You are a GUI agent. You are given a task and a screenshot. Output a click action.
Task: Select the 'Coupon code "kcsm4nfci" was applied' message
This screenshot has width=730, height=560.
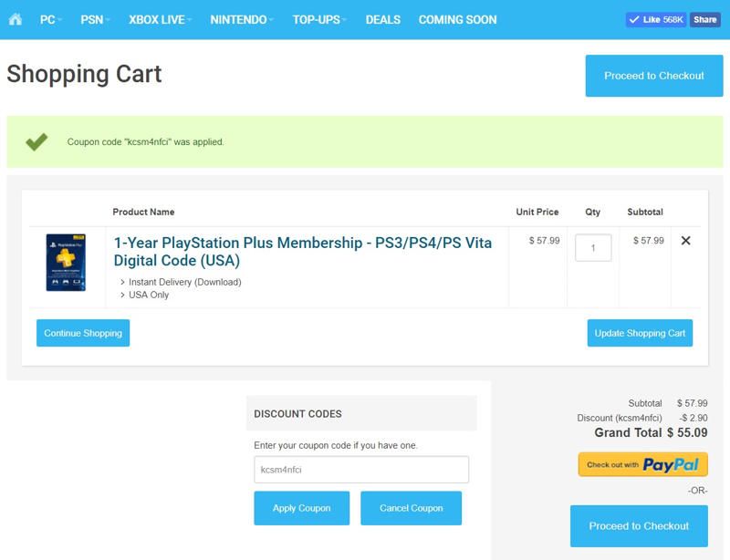click(x=145, y=142)
